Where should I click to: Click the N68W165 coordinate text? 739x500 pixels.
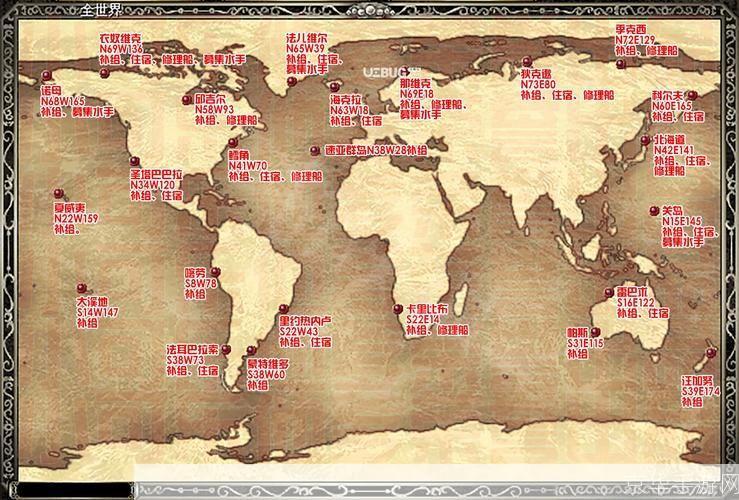(x=63, y=101)
